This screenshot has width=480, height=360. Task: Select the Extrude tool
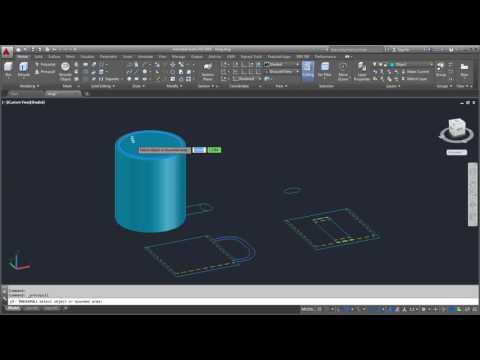(x=23, y=69)
